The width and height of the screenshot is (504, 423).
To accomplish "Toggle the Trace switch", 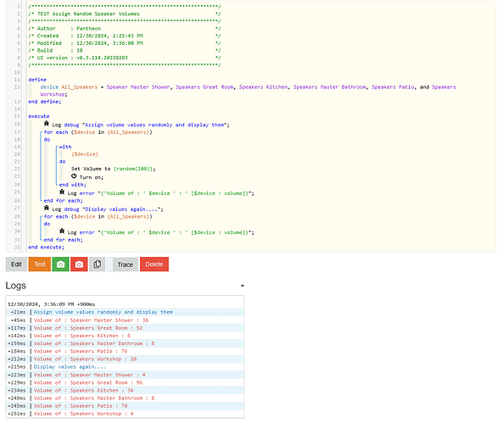I will (122, 264).
